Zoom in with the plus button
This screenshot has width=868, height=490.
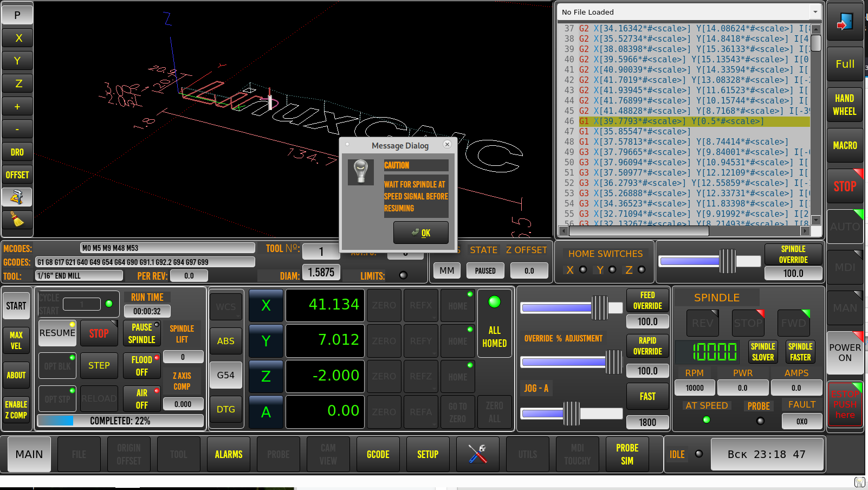coord(17,106)
